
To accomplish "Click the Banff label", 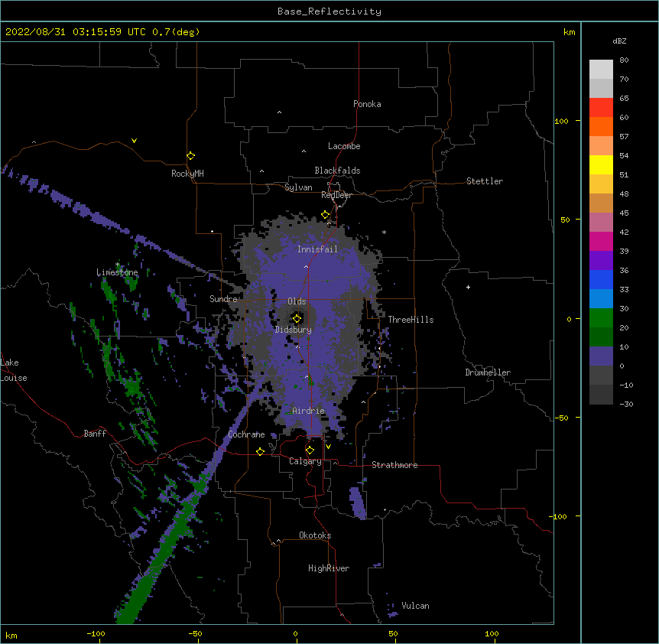I will click(95, 434).
